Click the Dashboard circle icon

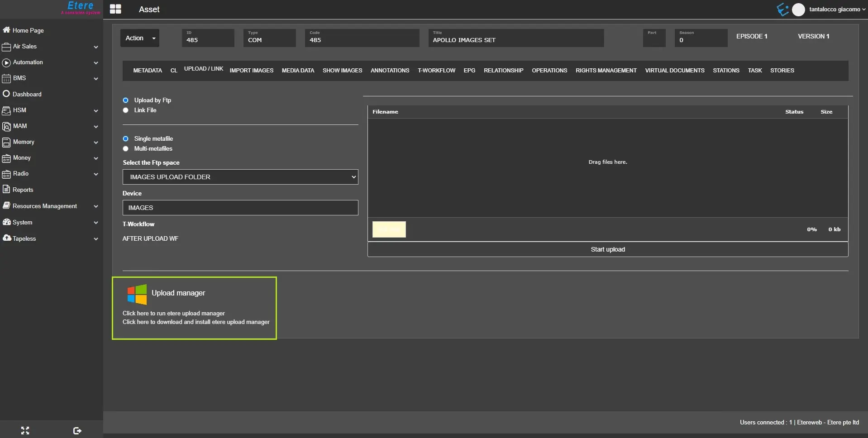[6, 94]
